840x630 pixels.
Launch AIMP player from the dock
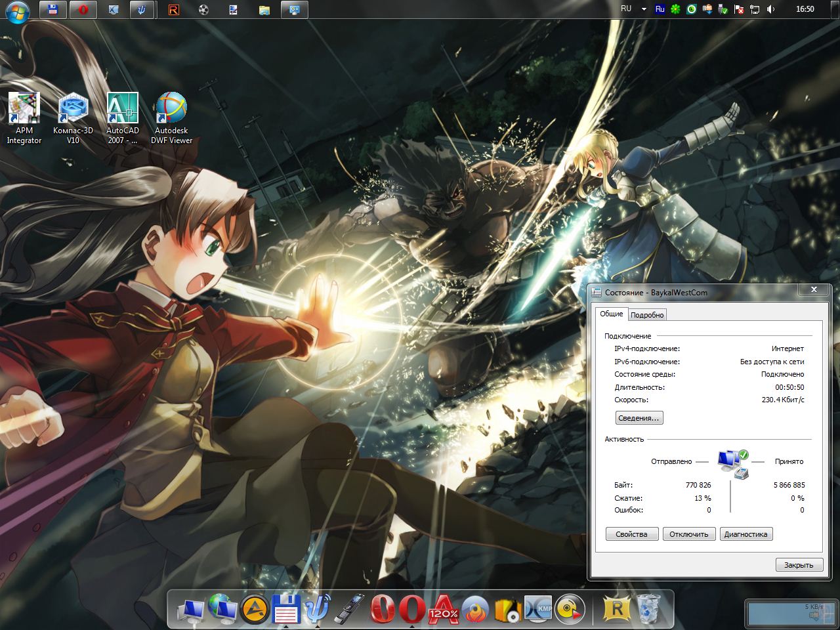(x=255, y=610)
